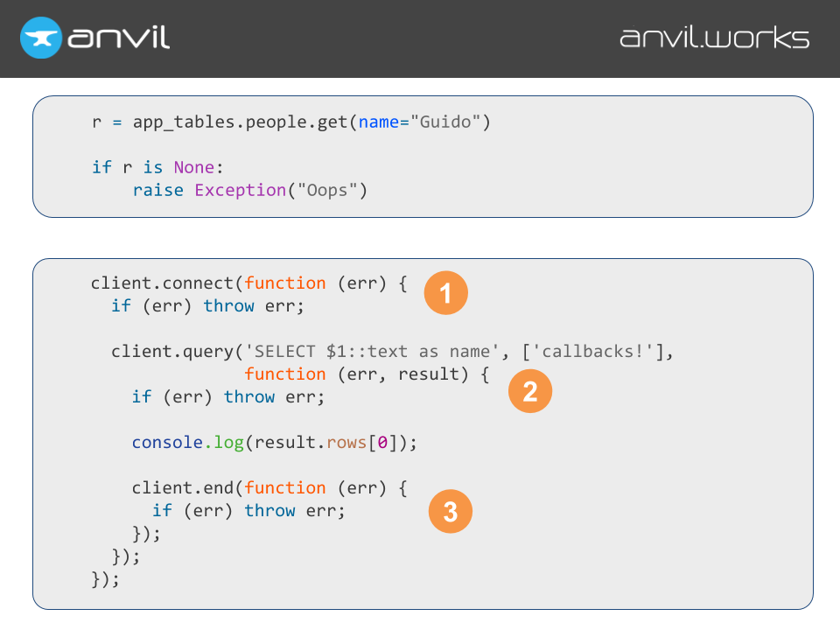Click the console.log(result.rows[0]) line

tap(275, 442)
